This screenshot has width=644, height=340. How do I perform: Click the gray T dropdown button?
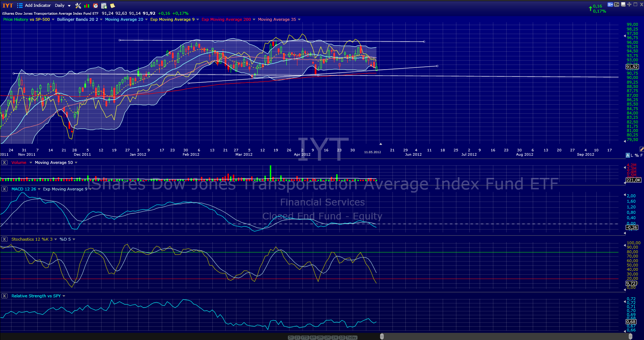point(617,5)
